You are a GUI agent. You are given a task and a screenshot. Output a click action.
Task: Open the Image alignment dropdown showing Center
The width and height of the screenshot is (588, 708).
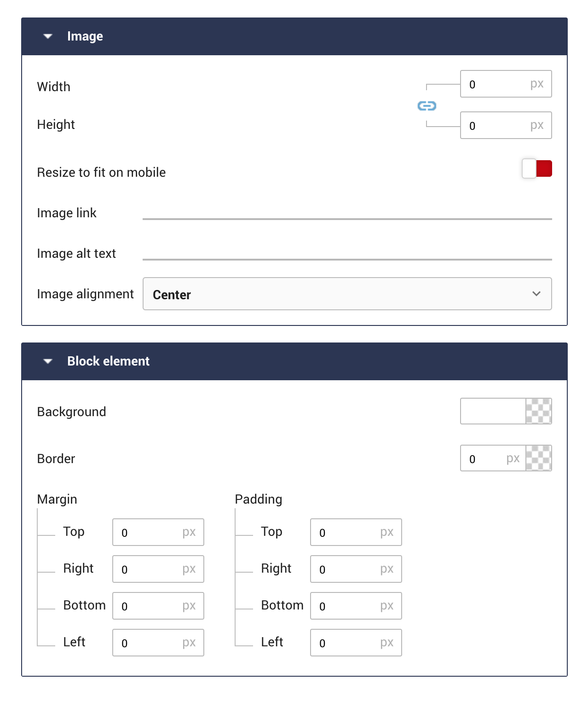(347, 294)
